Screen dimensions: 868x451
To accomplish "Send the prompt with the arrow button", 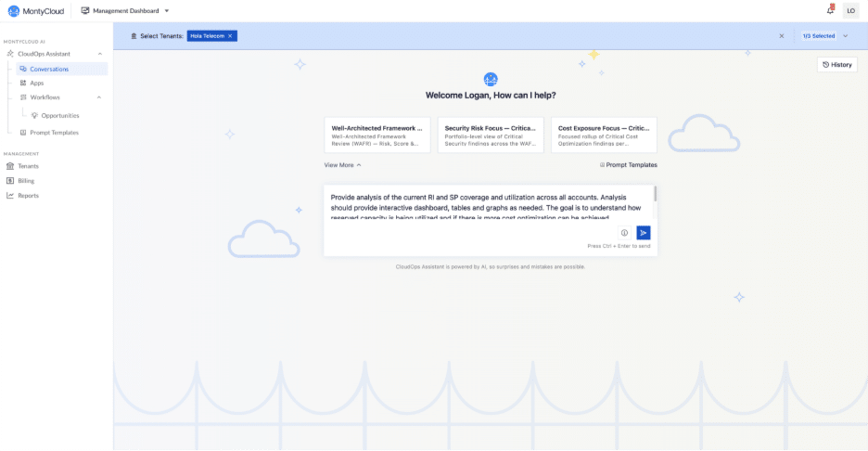I will tap(644, 233).
